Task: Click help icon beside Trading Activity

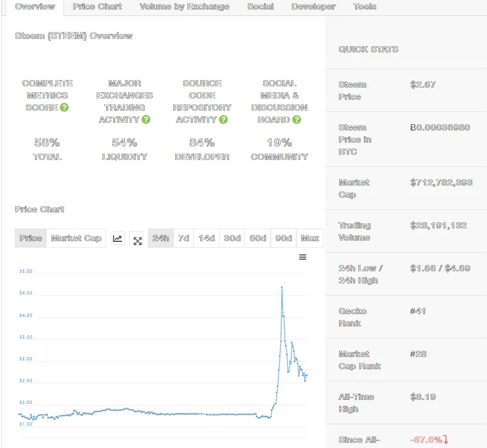Action: pos(146,120)
